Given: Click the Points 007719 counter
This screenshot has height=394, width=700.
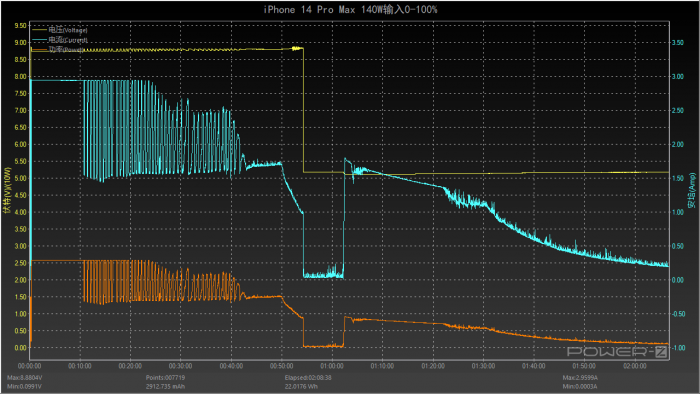Looking at the screenshot, I should pos(165,377).
